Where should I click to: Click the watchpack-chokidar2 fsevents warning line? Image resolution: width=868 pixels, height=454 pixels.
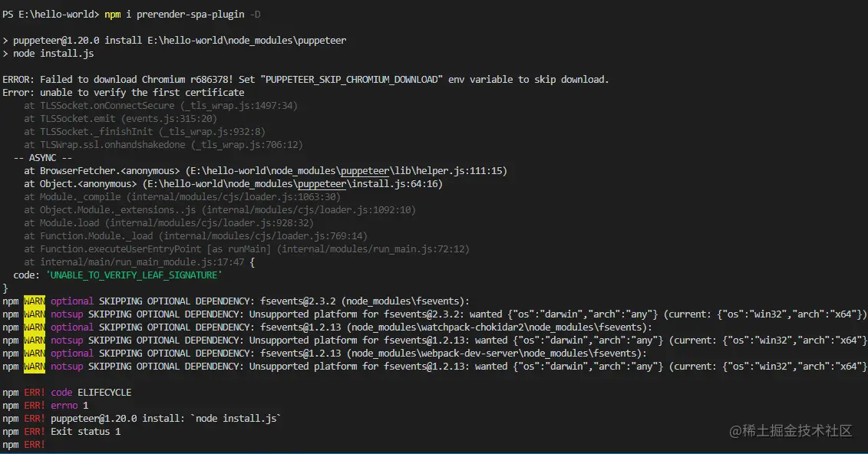[x=327, y=327]
